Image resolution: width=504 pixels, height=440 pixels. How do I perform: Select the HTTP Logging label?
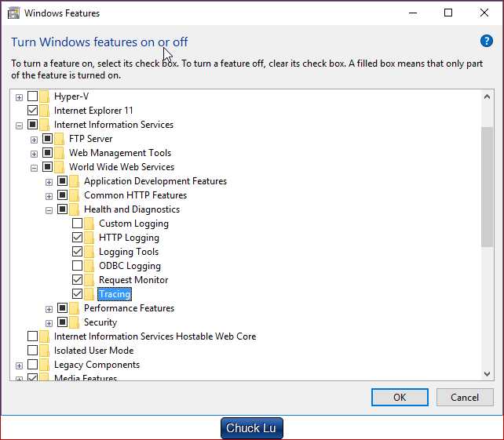[129, 238]
